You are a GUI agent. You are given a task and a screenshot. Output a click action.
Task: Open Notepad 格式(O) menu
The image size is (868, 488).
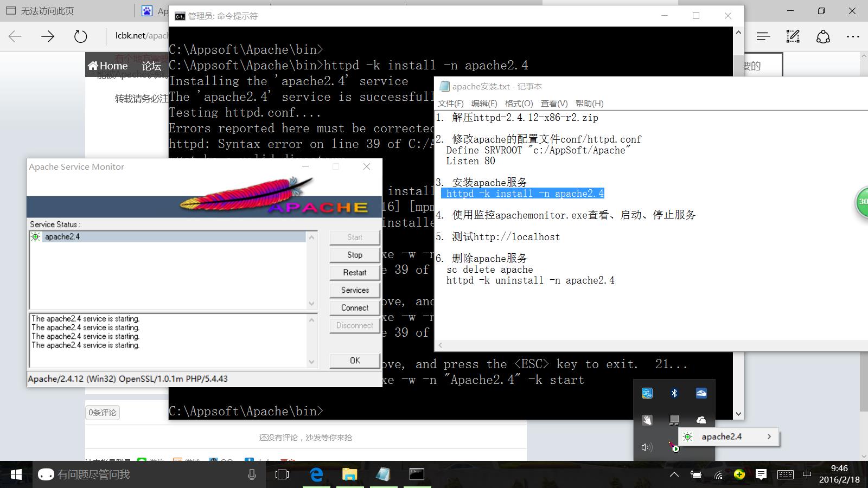519,103
